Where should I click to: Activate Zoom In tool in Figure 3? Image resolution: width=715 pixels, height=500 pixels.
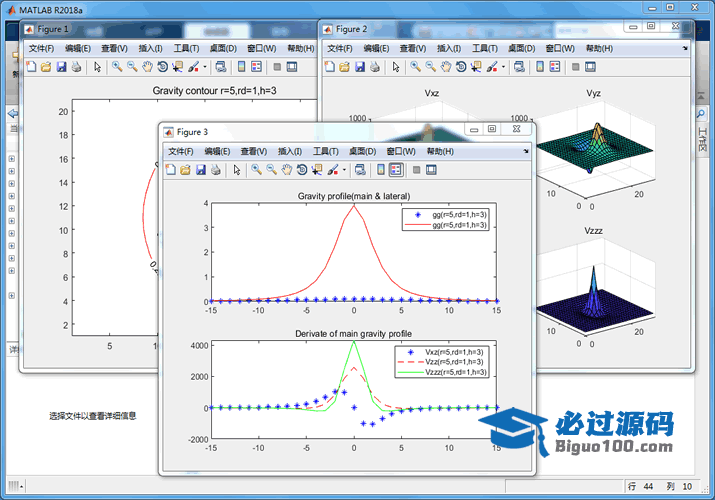tap(256, 170)
